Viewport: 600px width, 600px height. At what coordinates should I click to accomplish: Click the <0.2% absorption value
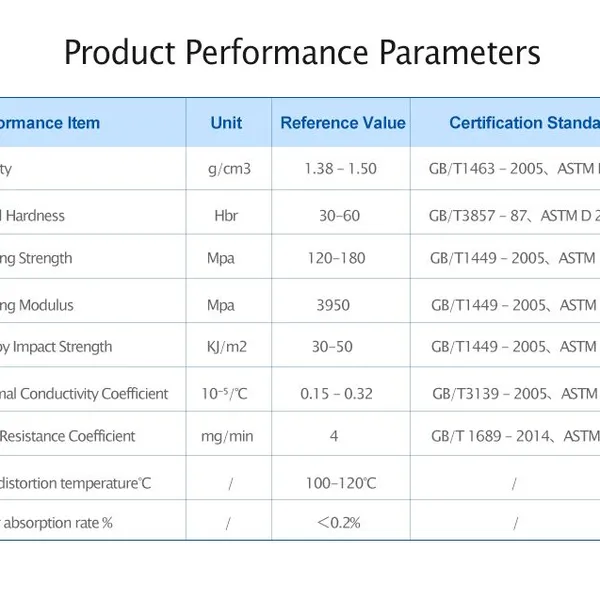(339, 523)
